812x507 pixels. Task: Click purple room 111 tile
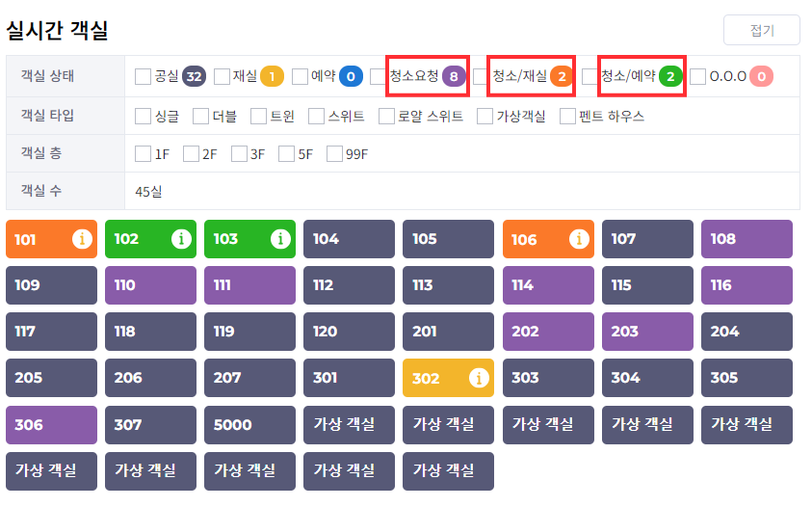click(249, 285)
